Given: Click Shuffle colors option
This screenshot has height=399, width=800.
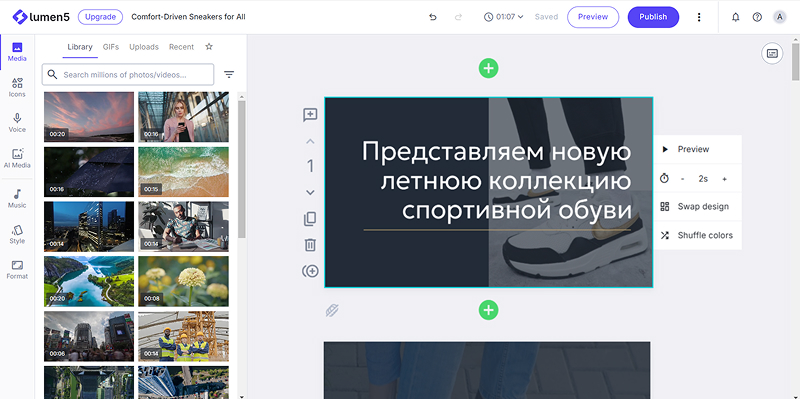Looking at the screenshot, I should click(697, 235).
